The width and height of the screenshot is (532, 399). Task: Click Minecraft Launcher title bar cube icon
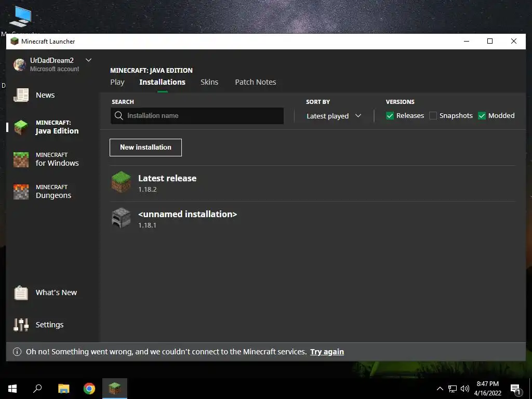[14, 42]
